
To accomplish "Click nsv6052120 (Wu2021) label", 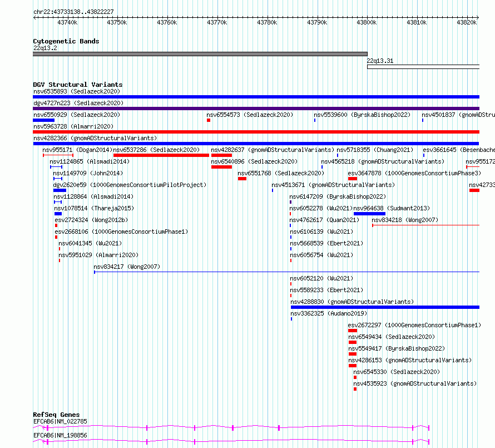I will 321,279.
